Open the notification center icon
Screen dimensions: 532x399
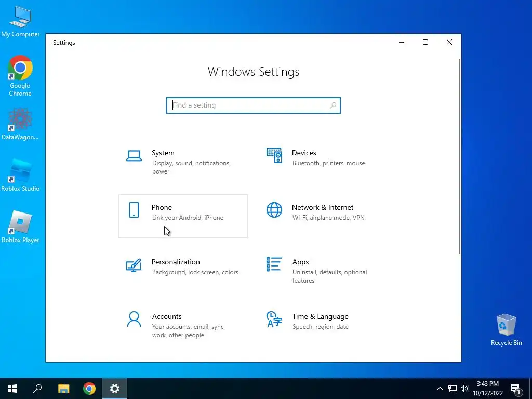coord(516,389)
